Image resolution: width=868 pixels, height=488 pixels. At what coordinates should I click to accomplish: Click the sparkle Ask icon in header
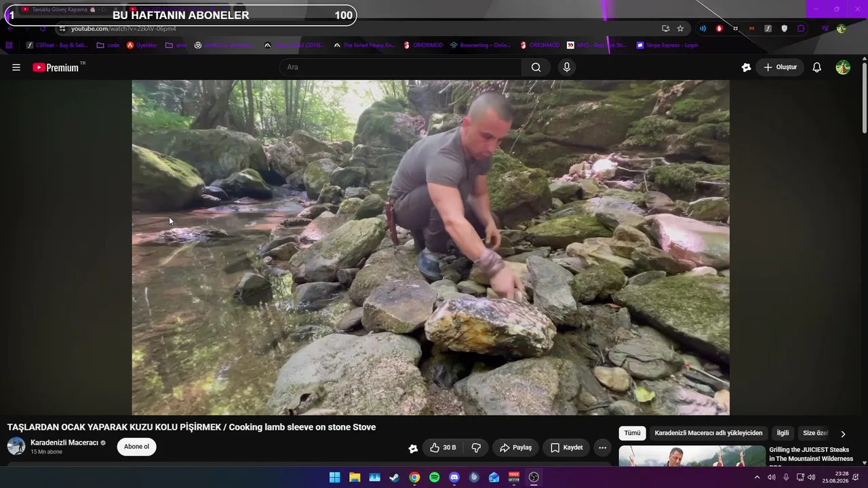[x=747, y=67]
